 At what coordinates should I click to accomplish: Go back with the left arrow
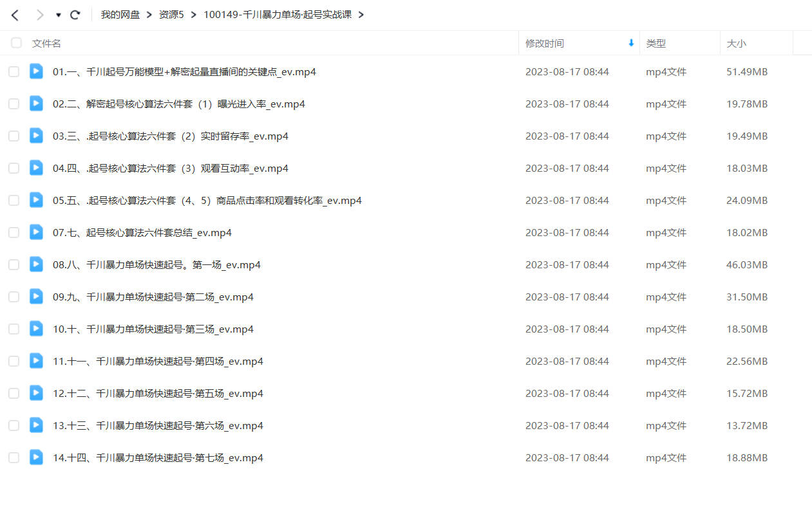coord(15,15)
